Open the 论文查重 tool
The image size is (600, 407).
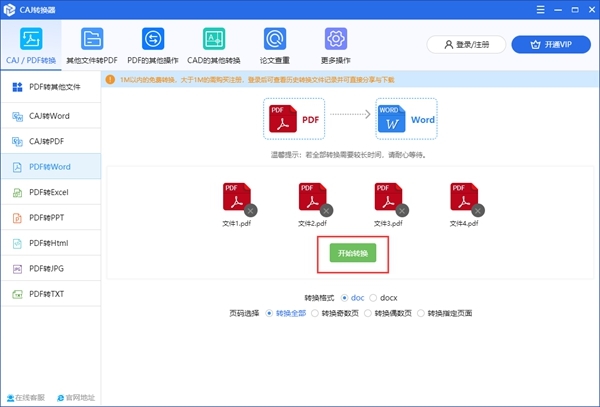[274, 44]
